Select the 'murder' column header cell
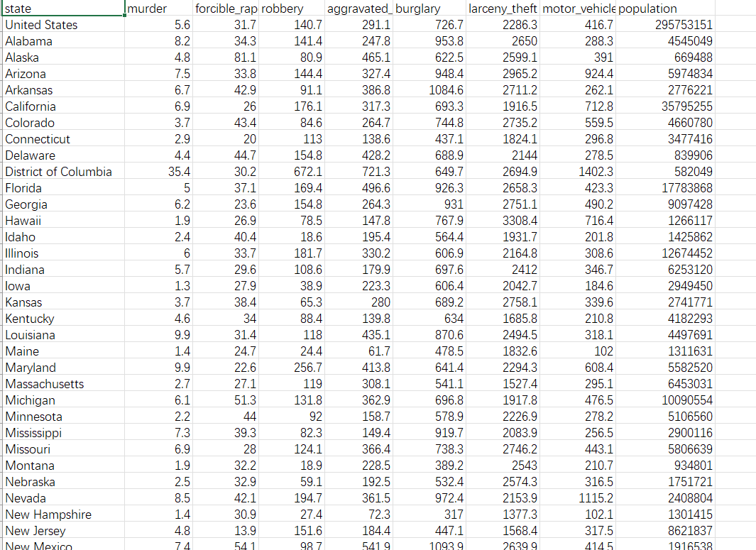 [158, 9]
